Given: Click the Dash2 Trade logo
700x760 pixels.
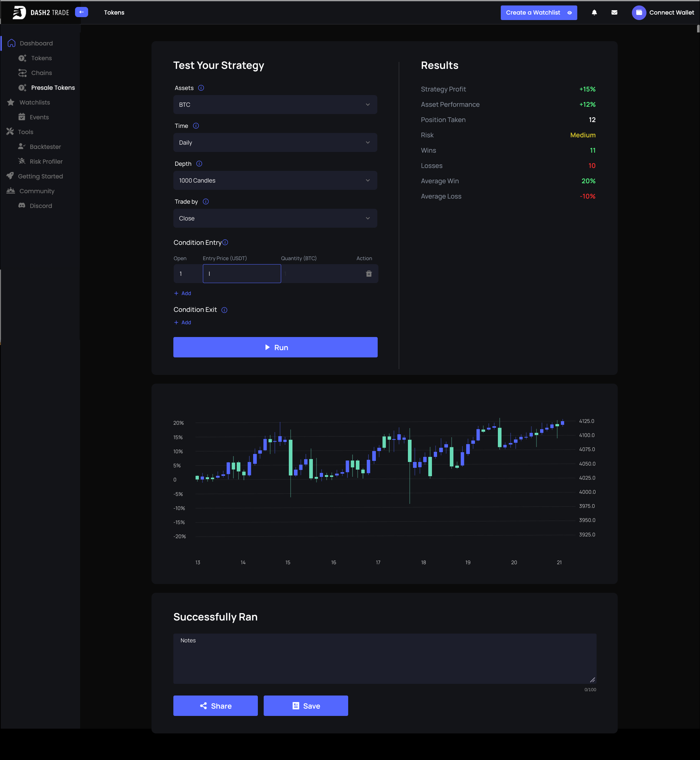Looking at the screenshot, I should click(x=40, y=12).
